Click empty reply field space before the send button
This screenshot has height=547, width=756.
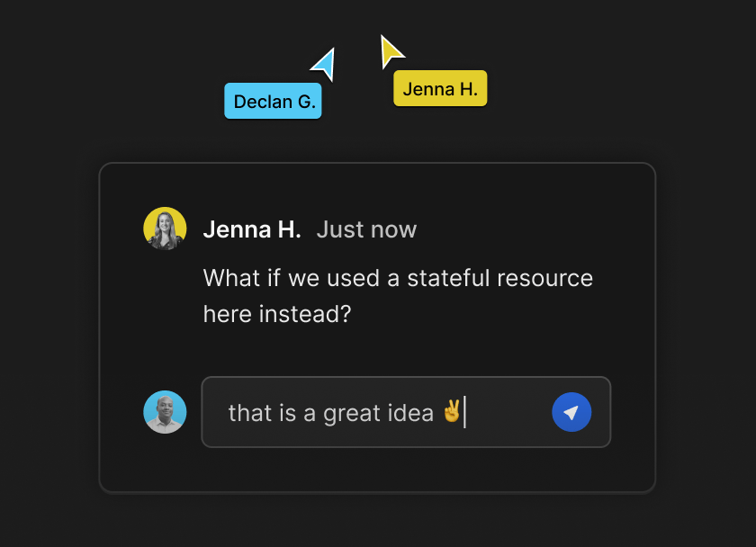click(508, 412)
